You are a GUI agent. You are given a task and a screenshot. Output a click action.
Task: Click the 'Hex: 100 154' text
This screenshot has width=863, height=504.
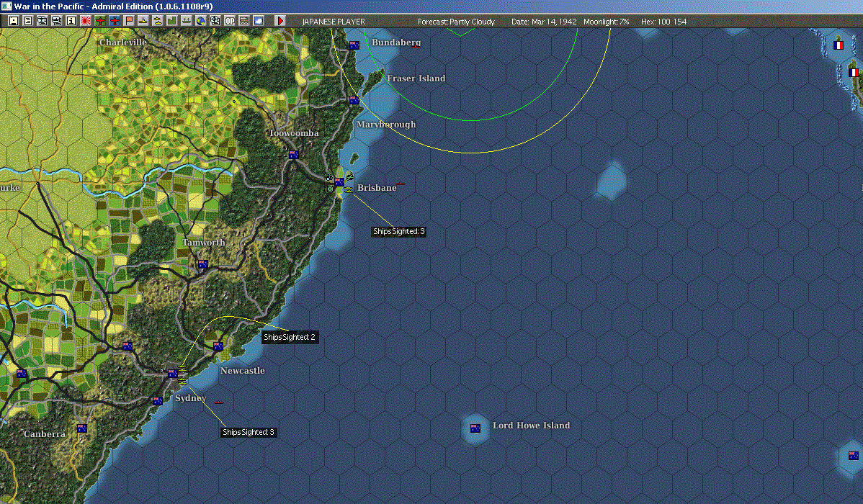coord(663,22)
